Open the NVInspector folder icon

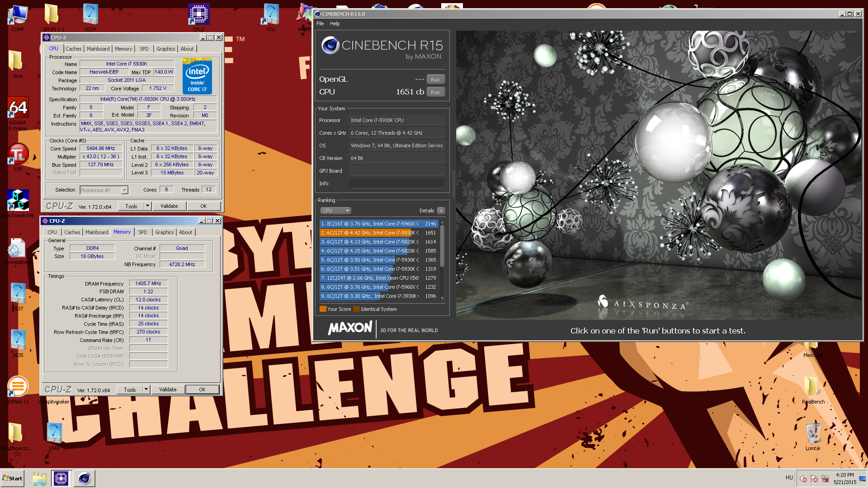pos(17,438)
